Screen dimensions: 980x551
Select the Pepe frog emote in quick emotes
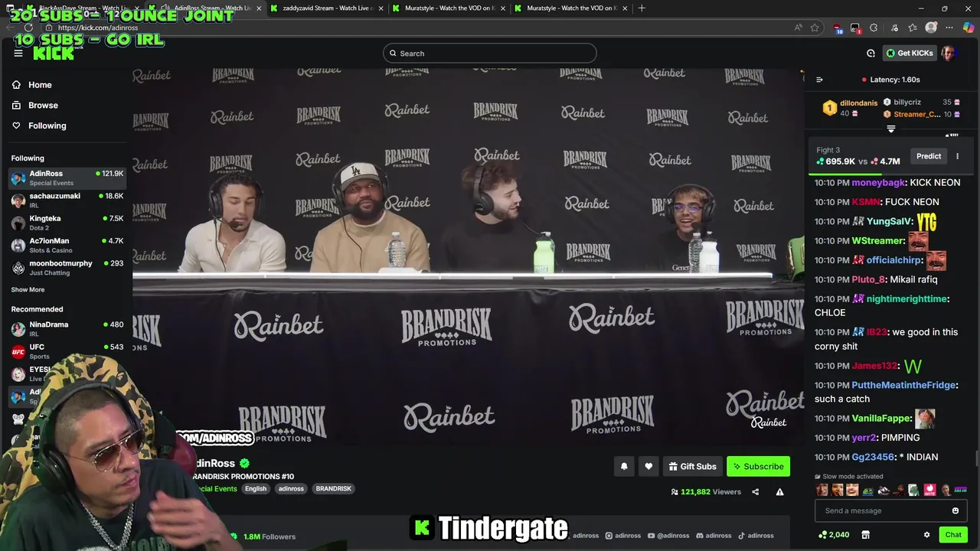(868, 490)
